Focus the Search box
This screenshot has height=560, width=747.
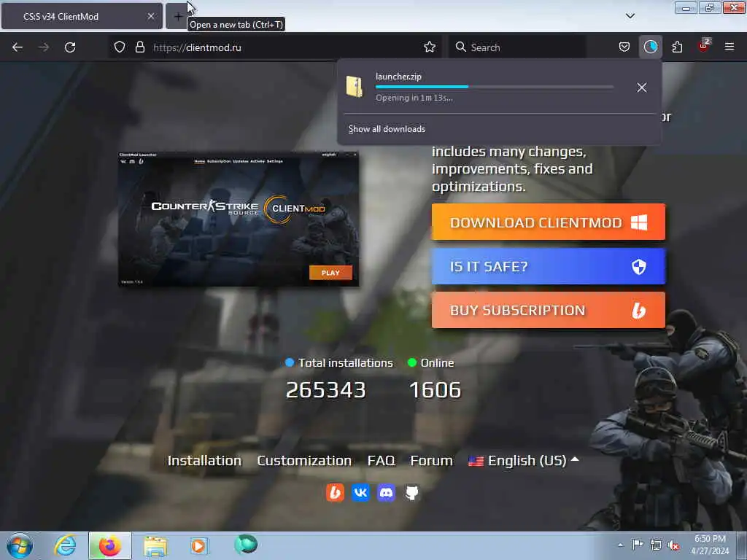pyautogui.click(x=517, y=47)
